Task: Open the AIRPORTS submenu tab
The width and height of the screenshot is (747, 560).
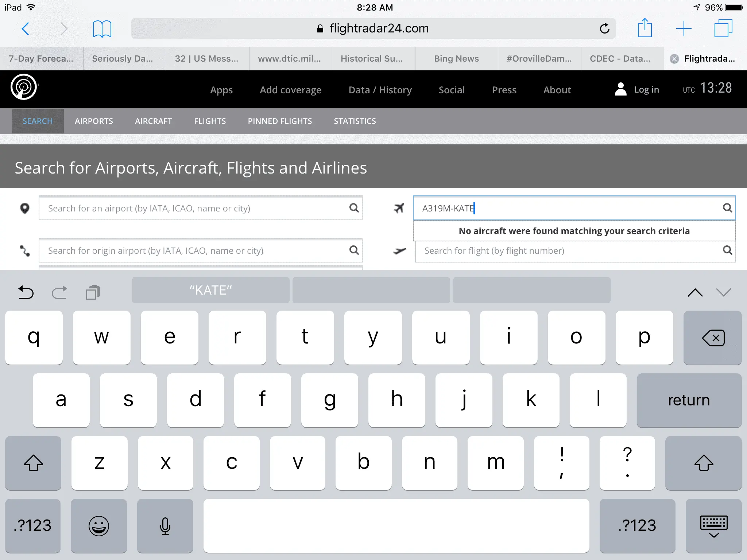Action: [94, 121]
